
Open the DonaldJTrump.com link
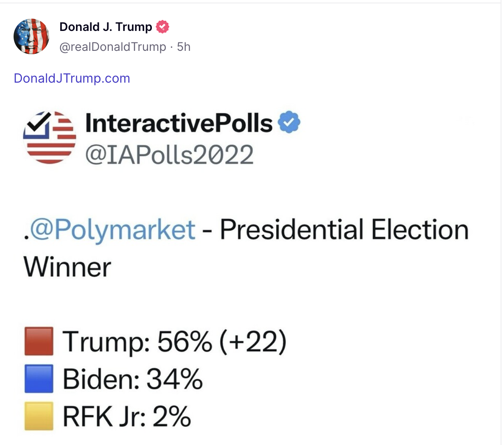coord(72,78)
